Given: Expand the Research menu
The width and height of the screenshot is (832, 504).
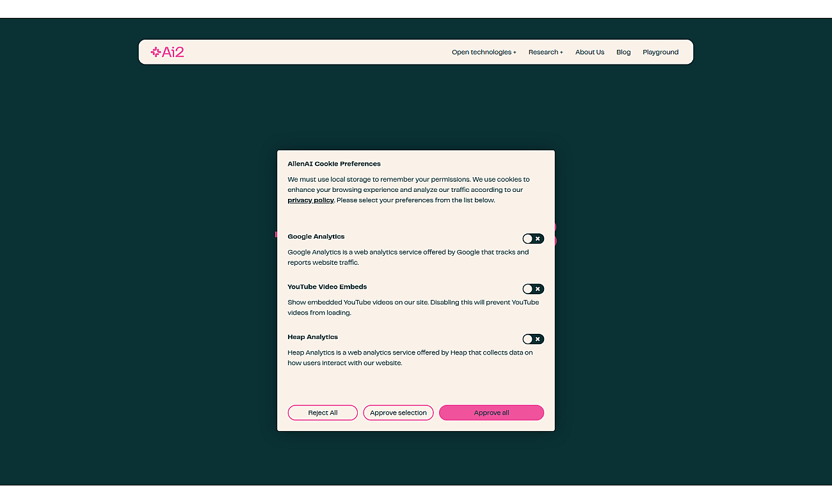Looking at the screenshot, I should click(x=546, y=52).
